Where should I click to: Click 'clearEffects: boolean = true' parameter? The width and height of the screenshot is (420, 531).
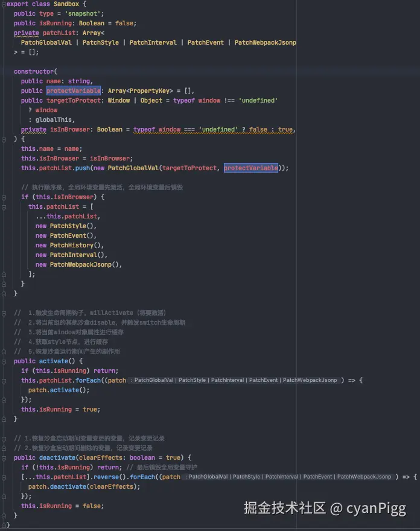tap(129, 458)
